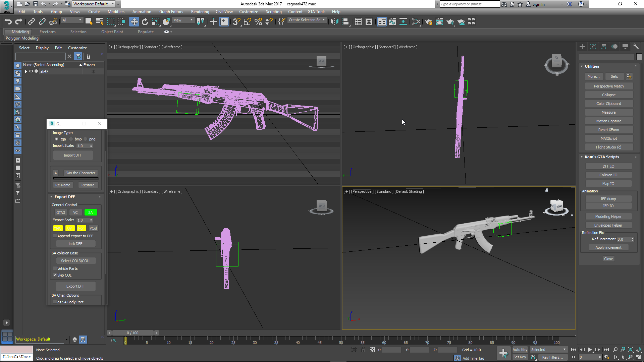Enable Append export to DFF checkbox
The height and width of the screenshot is (362, 644).
[x=55, y=236]
